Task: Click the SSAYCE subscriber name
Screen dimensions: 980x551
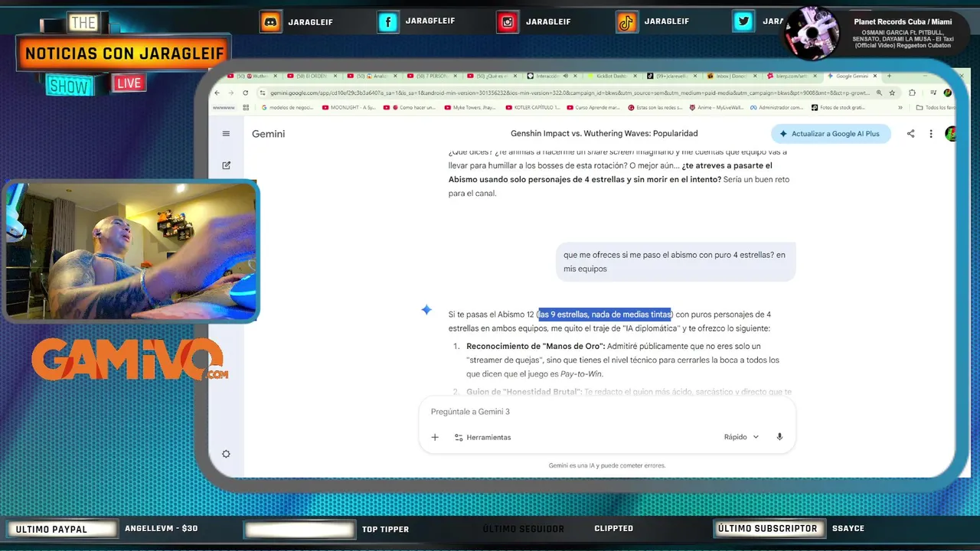Action: click(848, 529)
